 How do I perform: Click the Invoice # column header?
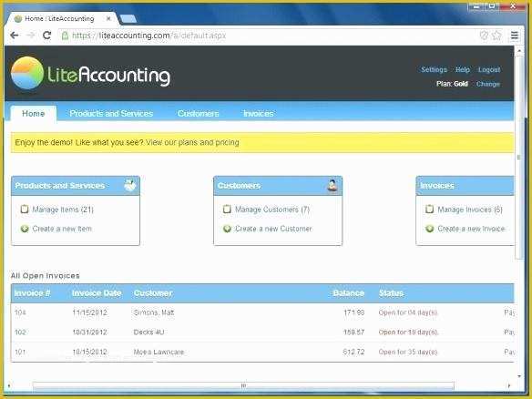pyautogui.click(x=32, y=293)
